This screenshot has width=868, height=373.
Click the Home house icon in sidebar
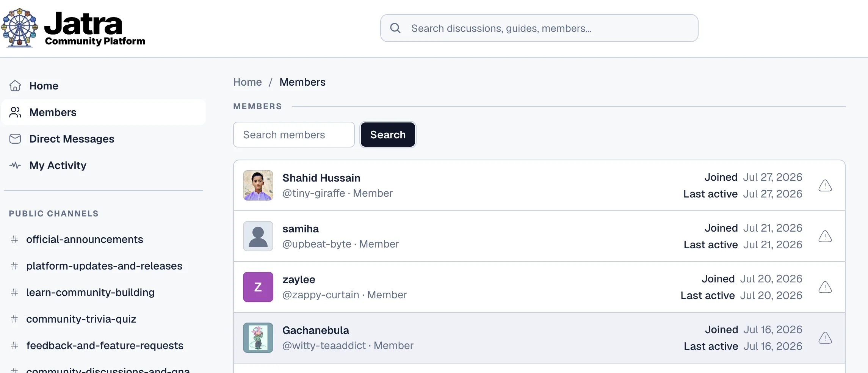coord(15,86)
